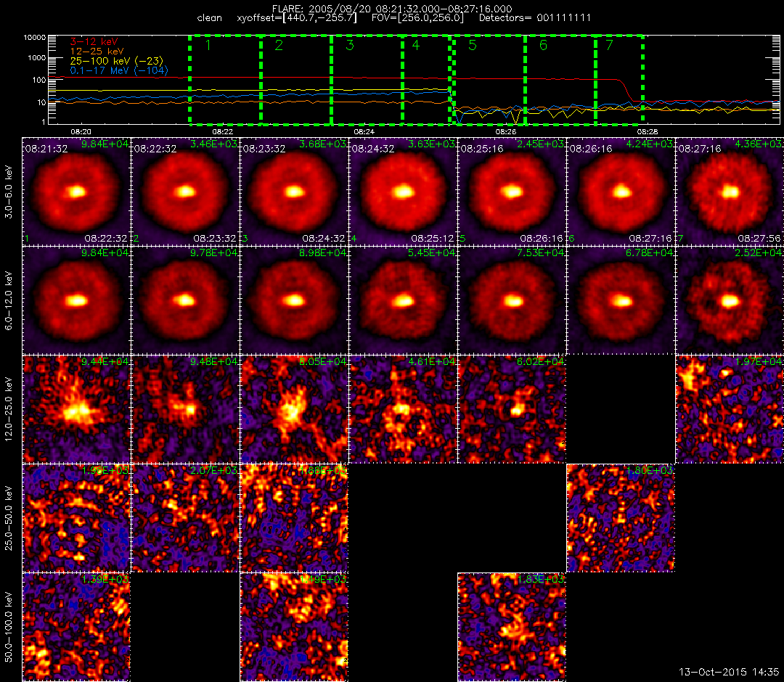Click the 12.0-25.0 keV image with peak 6.02E+04
Image resolution: width=784 pixels, height=682 pixels.
tap(513, 410)
